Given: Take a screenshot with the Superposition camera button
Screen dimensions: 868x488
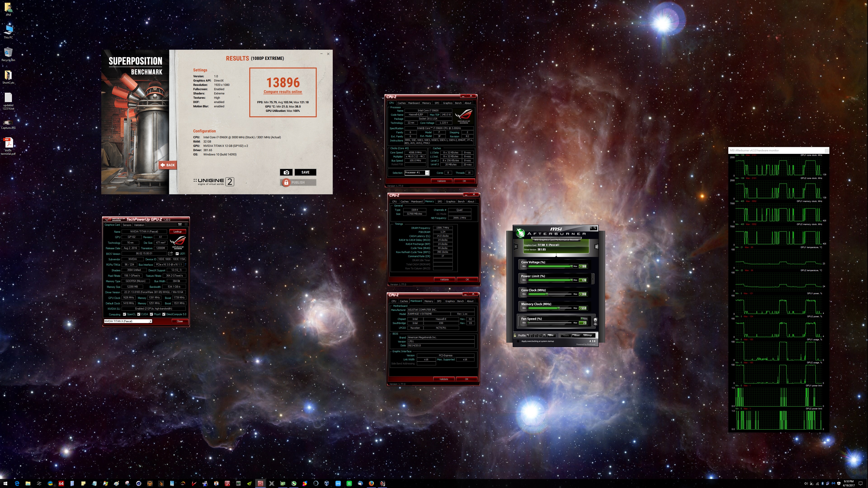Looking at the screenshot, I should [286, 172].
